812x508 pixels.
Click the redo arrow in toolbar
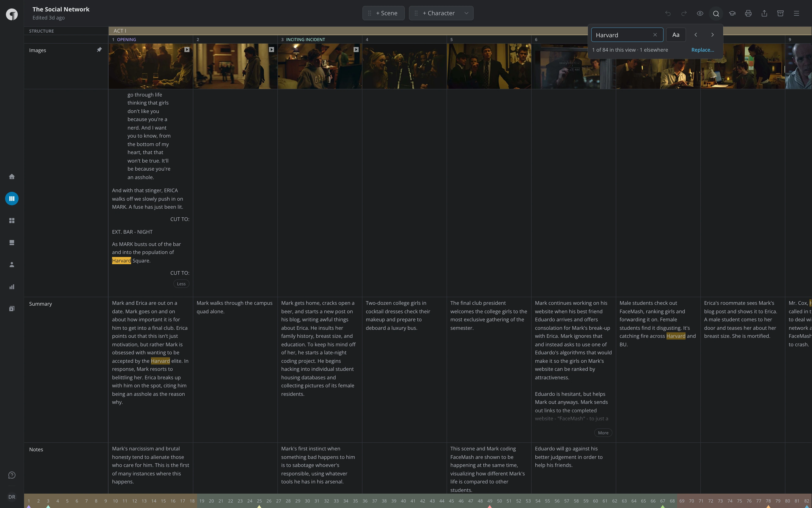pos(684,13)
